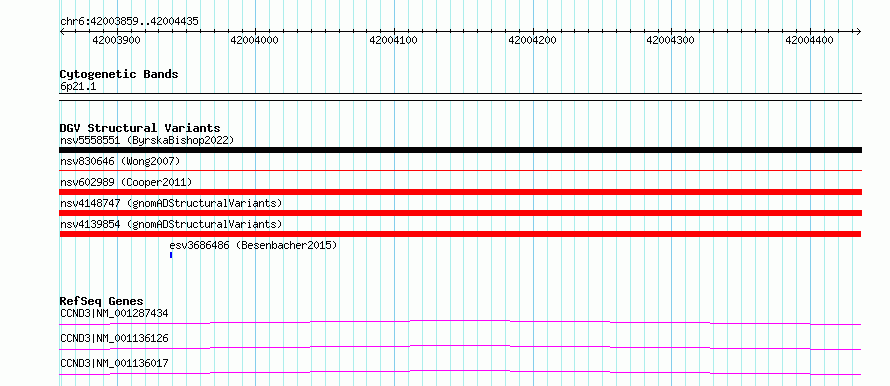The image size is (890, 386).
Task: Open variant nsv602989 (Cooper2011) label
Action: tap(126, 182)
